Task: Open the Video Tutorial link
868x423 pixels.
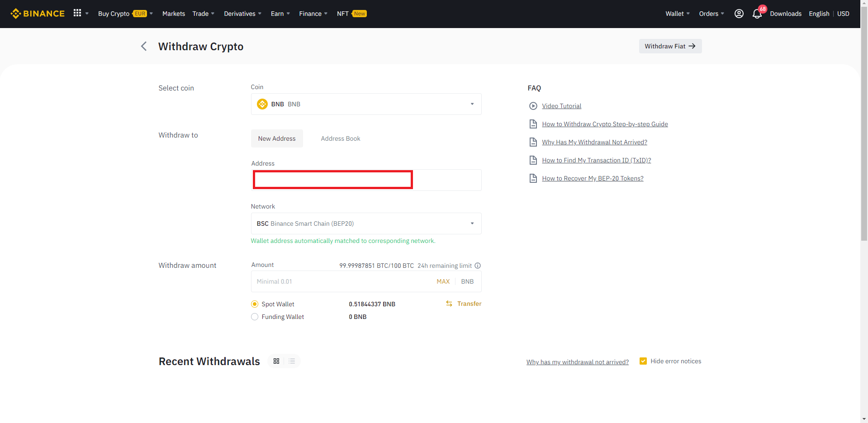Action: (561, 106)
